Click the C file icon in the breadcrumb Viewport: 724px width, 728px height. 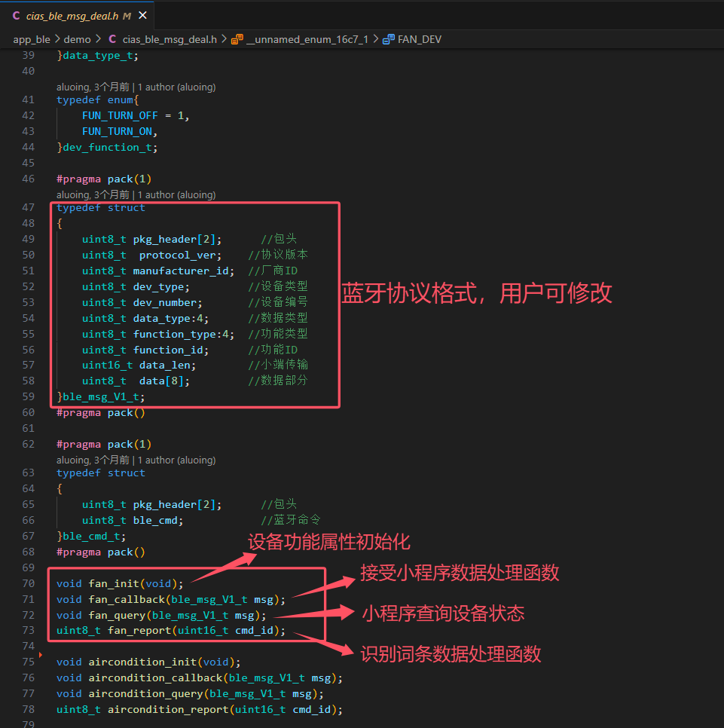pos(112,39)
